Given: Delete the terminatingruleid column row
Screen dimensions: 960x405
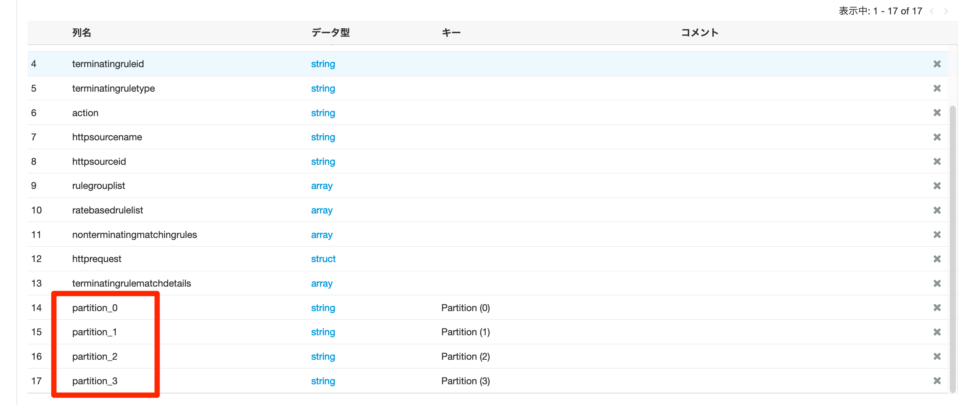Looking at the screenshot, I should pyautogui.click(x=937, y=64).
